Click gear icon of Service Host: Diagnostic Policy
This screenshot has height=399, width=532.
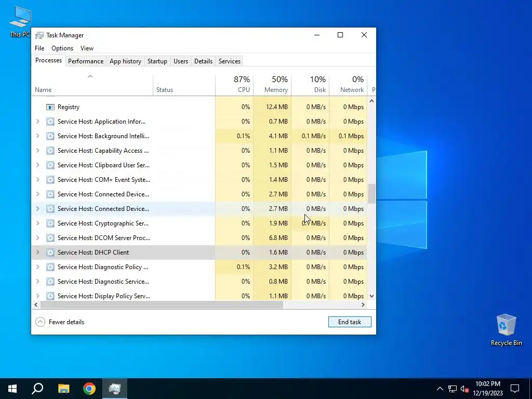click(x=50, y=267)
